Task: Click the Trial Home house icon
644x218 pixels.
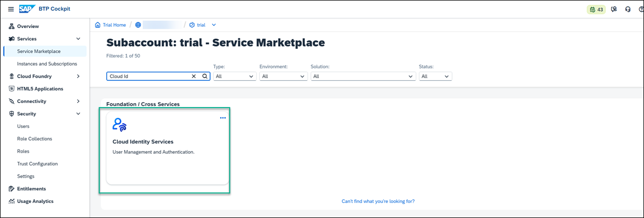Action: [98, 25]
